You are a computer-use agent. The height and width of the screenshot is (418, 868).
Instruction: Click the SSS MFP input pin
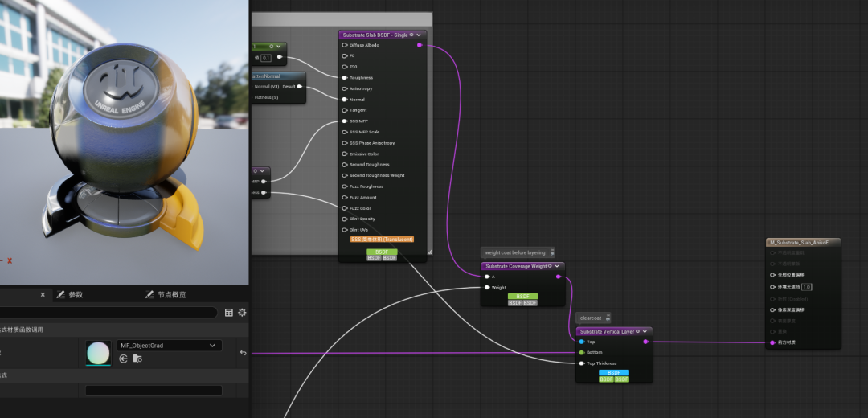(x=345, y=121)
